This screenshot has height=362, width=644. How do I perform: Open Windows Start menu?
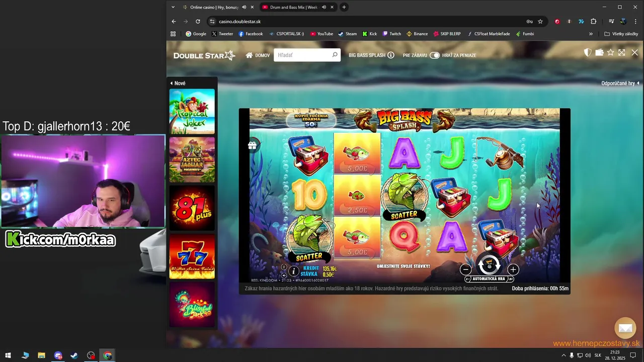click(x=8, y=355)
